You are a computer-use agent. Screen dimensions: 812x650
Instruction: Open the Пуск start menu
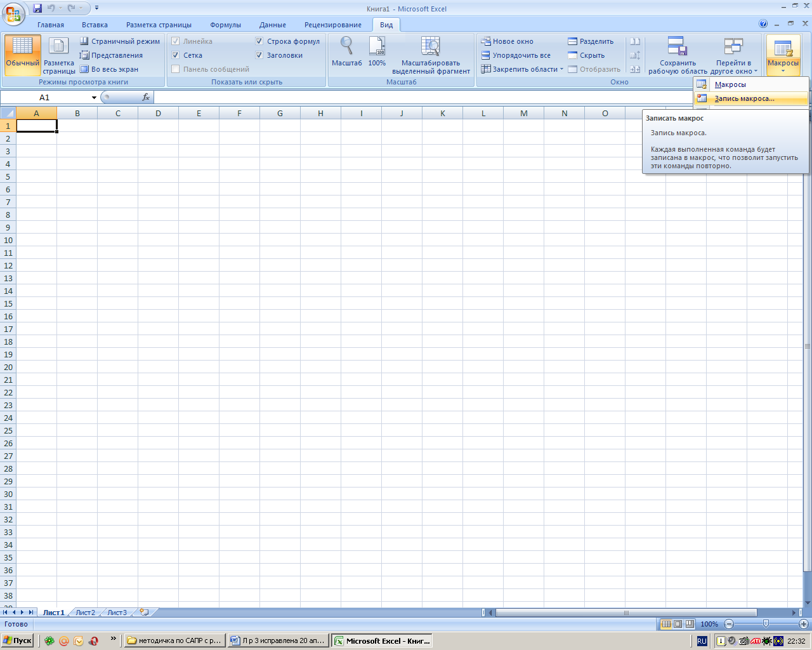click(x=17, y=640)
